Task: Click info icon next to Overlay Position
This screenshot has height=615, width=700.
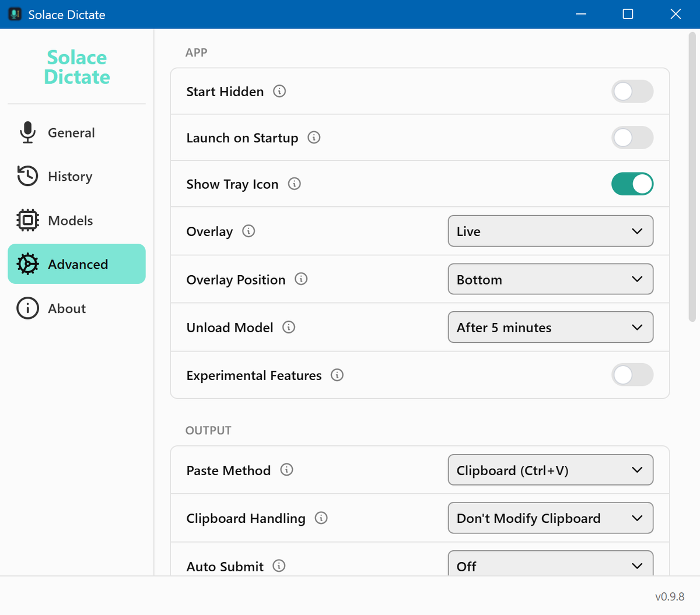Action: point(301,279)
